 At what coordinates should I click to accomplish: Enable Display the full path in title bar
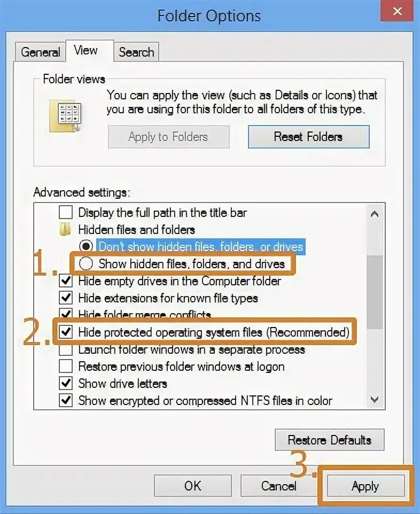(x=66, y=212)
